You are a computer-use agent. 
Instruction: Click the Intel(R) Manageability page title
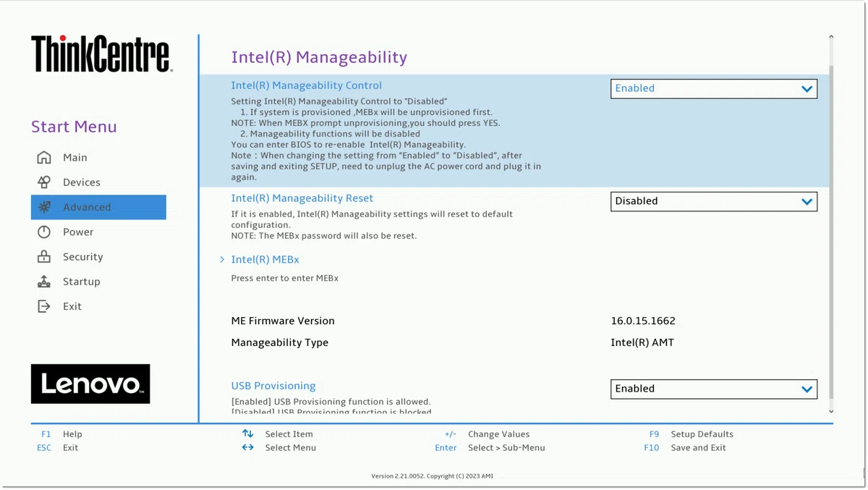click(x=319, y=57)
